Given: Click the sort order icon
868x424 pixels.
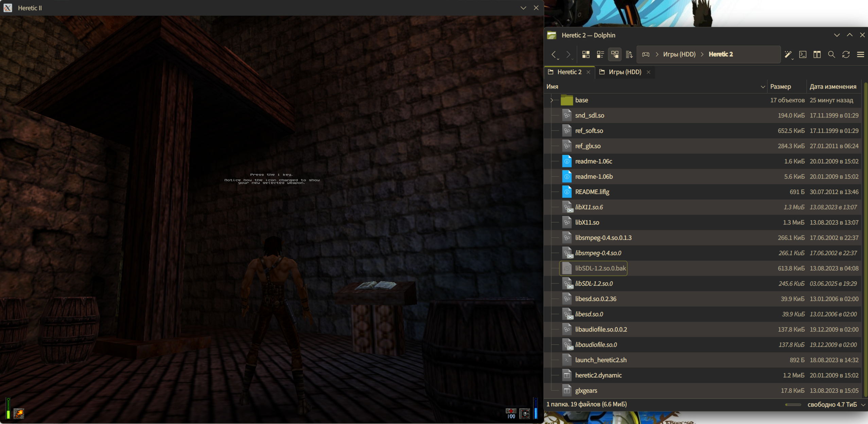Looking at the screenshot, I should (x=629, y=54).
